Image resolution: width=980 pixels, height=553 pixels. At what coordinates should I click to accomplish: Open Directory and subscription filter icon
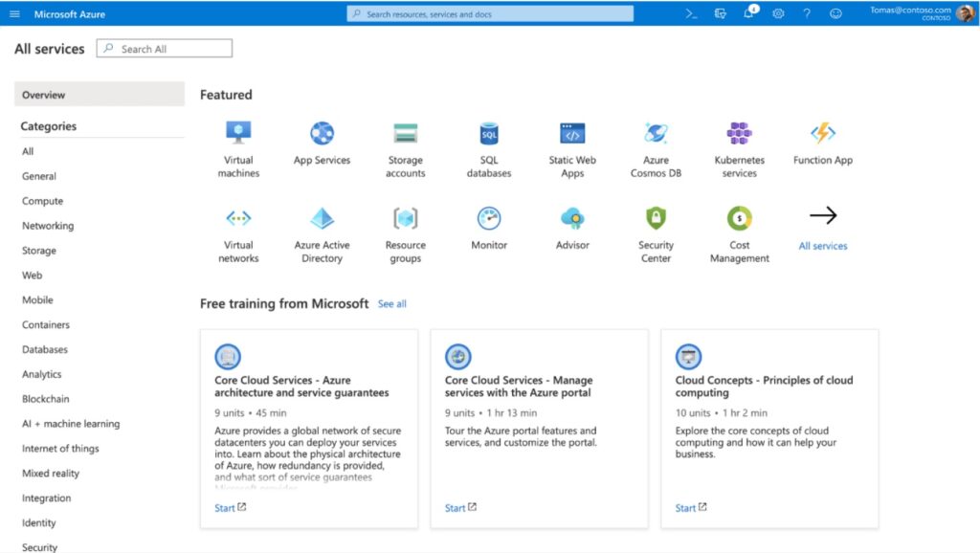pos(720,13)
